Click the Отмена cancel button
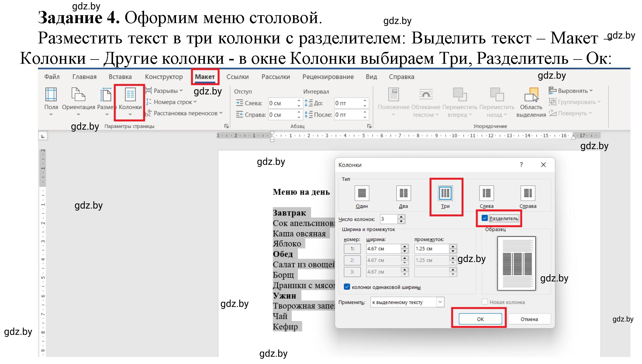Image resolution: width=642 pixels, height=364 pixels. 529,319
